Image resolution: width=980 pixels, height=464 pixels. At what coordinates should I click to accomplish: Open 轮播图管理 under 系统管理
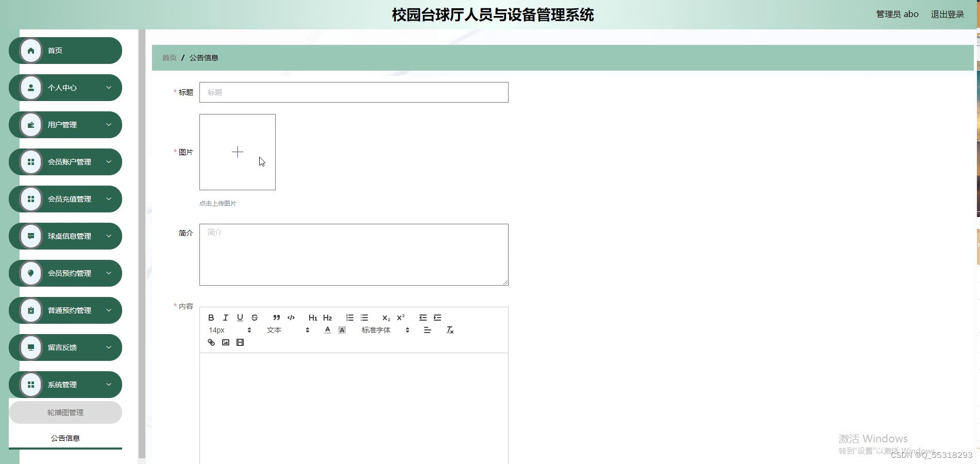pos(65,412)
